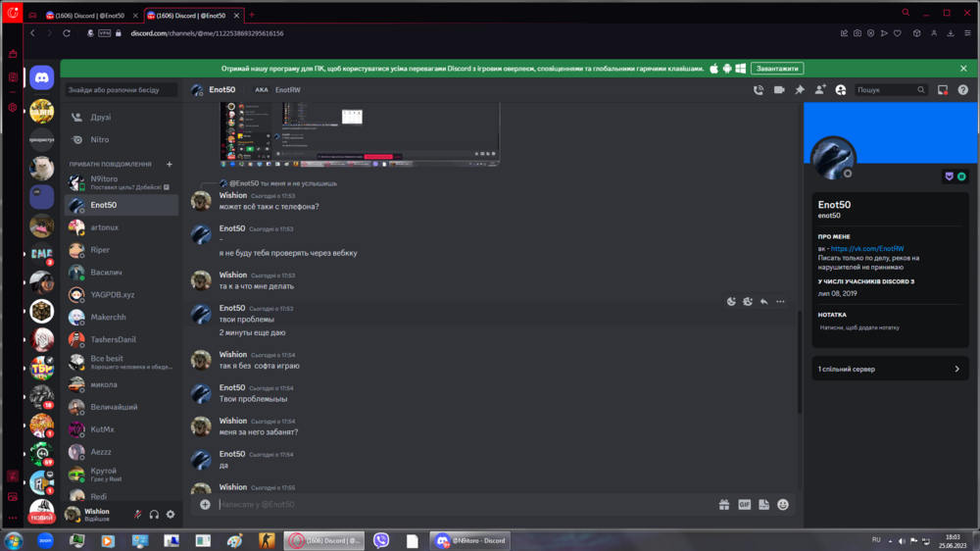Toggle headphones deafen in user panel
Screen dimensions: 980x551
(x=154, y=514)
